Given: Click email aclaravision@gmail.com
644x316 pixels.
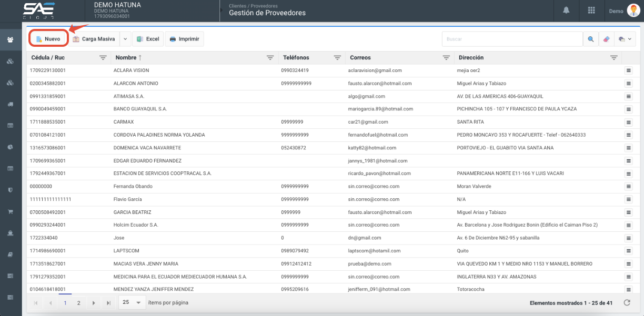Looking at the screenshot, I should coord(375,70).
